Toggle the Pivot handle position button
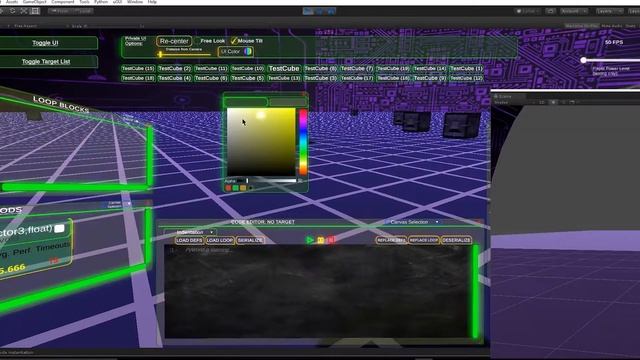 pos(61,11)
